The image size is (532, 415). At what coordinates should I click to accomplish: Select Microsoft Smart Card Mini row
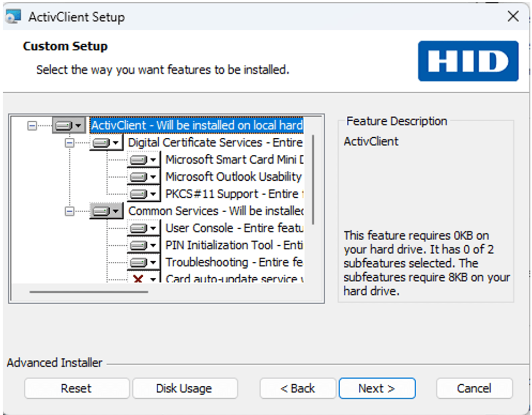[x=234, y=159]
